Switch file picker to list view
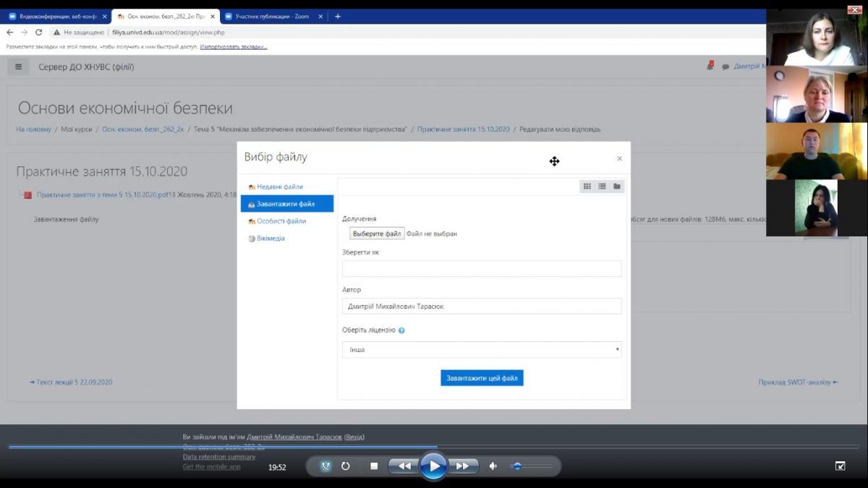 coord(602,187)
